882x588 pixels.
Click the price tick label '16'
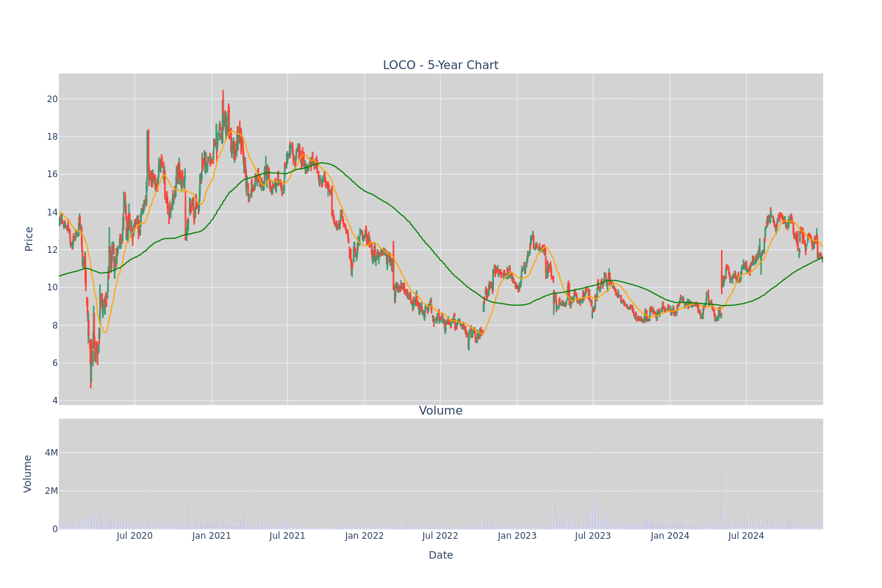point(52,174)
